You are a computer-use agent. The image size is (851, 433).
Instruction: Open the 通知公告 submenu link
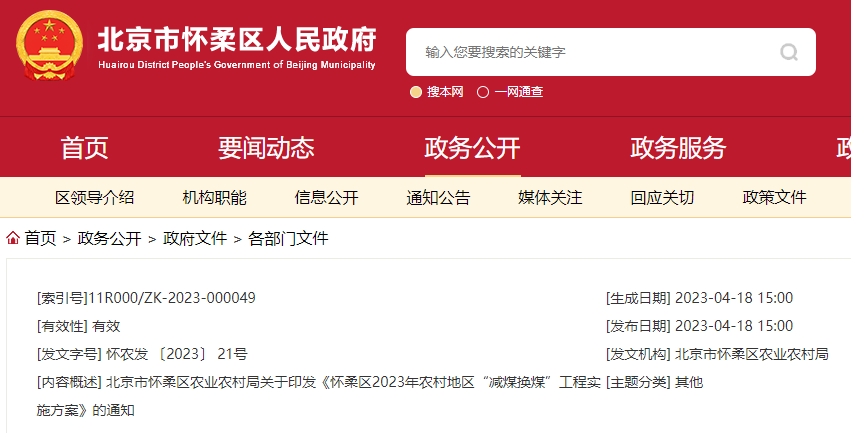coord(438,197)
